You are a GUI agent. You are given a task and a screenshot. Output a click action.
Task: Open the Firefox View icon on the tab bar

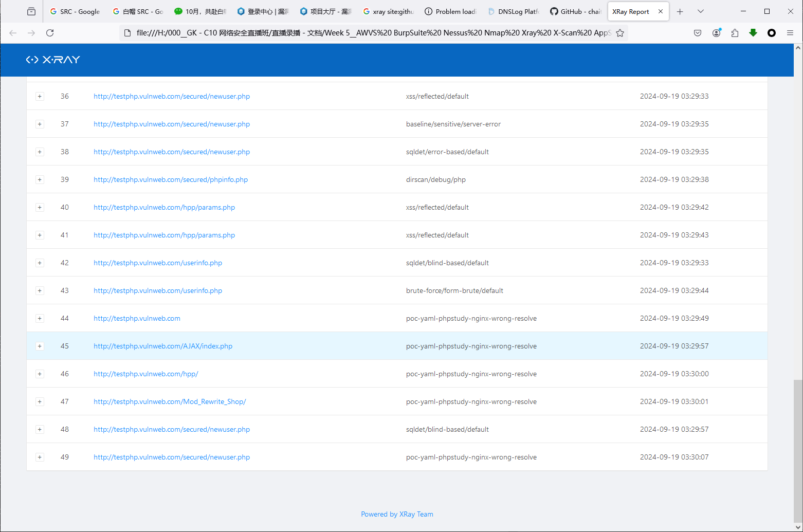pos(31,11)
